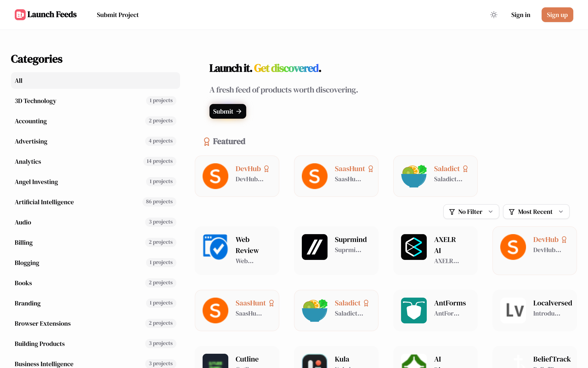Click the Suprmind double-slash logo
The width and height of the screenshot is (588, 368).
pos(314,247)
